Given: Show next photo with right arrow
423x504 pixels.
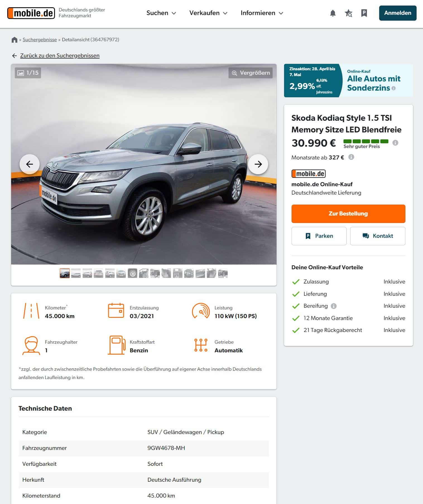Looking at the screenshot, I should pos(258,164).
